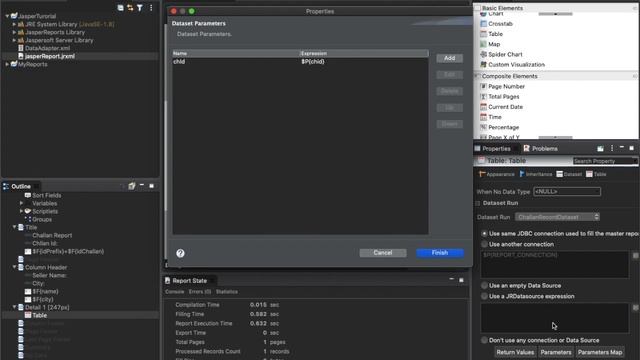Maximize the Report State panel
This screenshot has width=640, height=360.
[x=461, y=280]
